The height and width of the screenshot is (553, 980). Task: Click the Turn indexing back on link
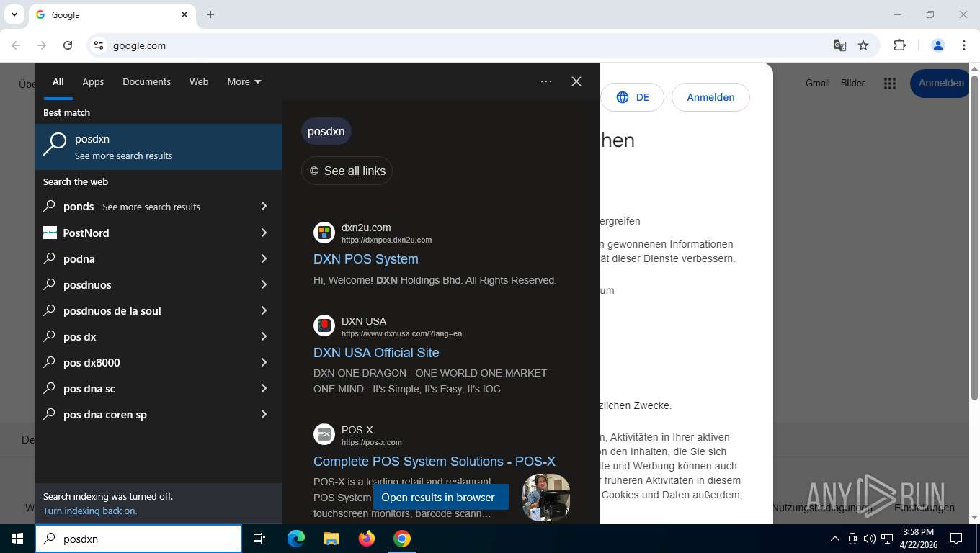click(90, 511)
